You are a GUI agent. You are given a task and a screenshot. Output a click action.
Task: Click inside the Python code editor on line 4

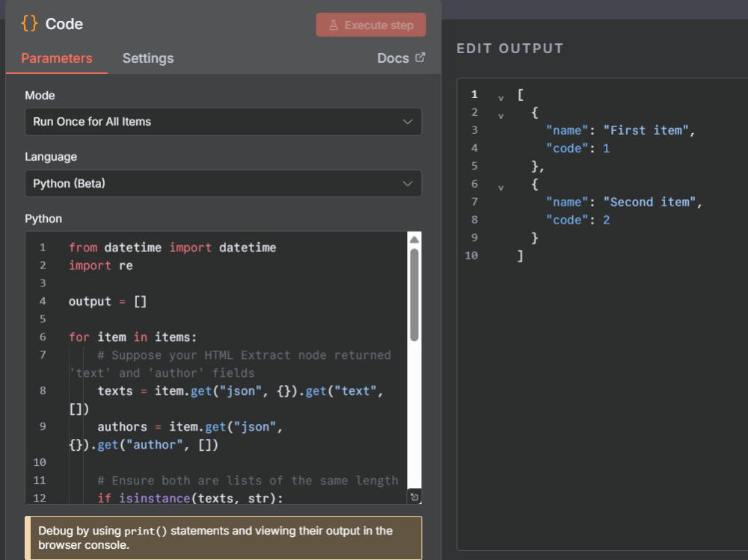(x=107, y=301)
